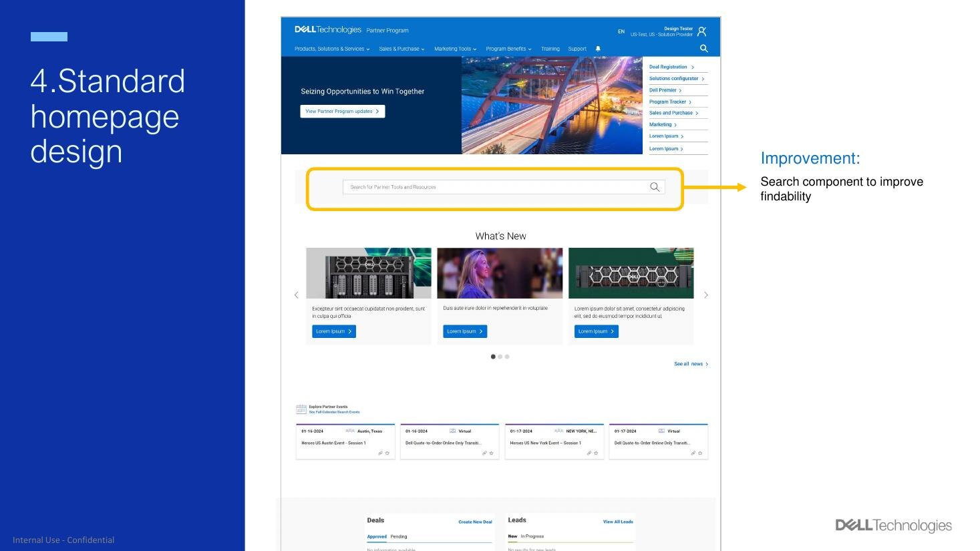The width and height of the screenshot is (980, 551).
Task: Open Deal Registration quick link
Action: pyautogui.click(x=671, y=67)
